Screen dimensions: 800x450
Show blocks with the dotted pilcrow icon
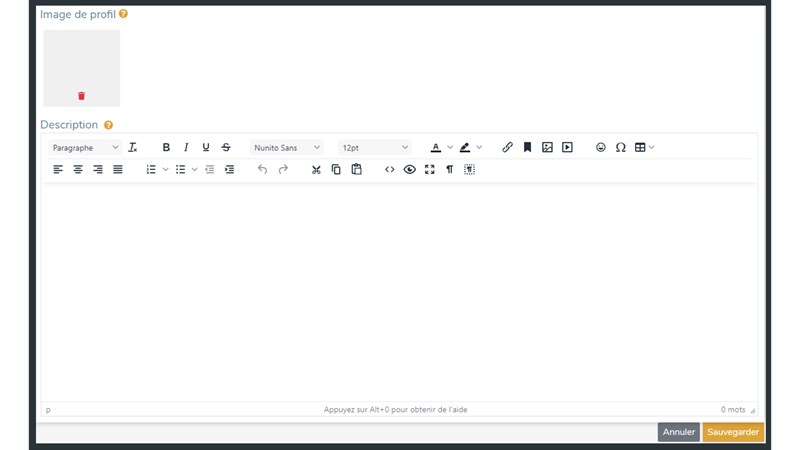pyautogui.click(x=469, y=169)
